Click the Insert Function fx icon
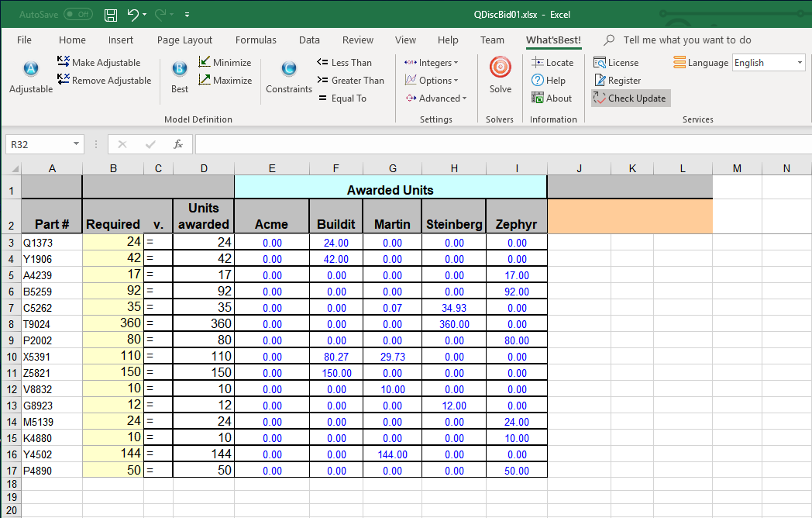This screenshot has width=812, height=518. point(178,144)
